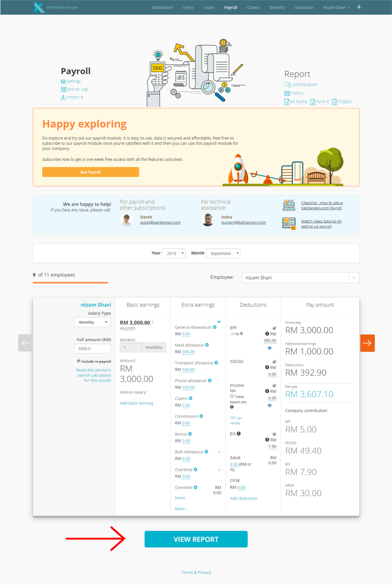392x585 pixels.
Task: Enable the Table-based calc. checkbox
Action: [232, 396]
